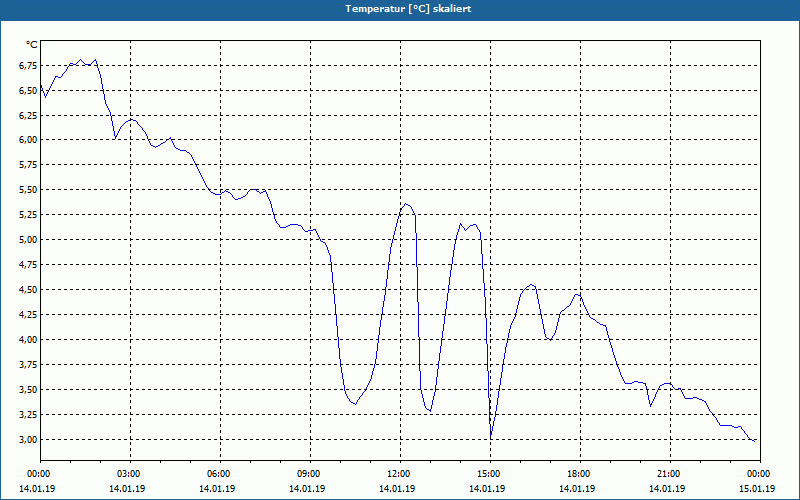
Task: Select the 6,50 y-axis value
Action: click(x=28, y=90)
